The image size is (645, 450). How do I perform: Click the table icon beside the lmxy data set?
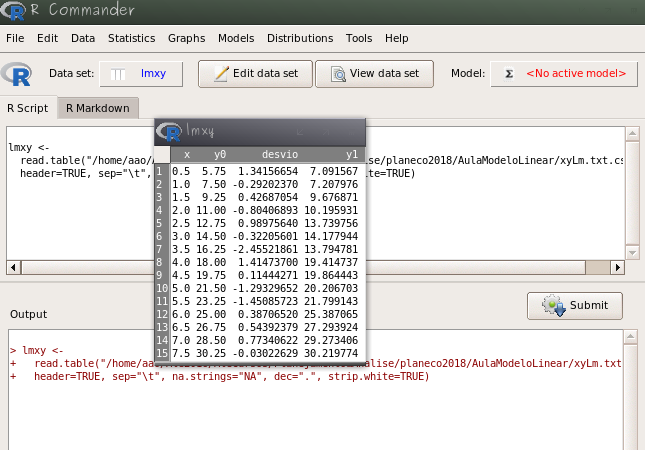click(x=118, y=74)
